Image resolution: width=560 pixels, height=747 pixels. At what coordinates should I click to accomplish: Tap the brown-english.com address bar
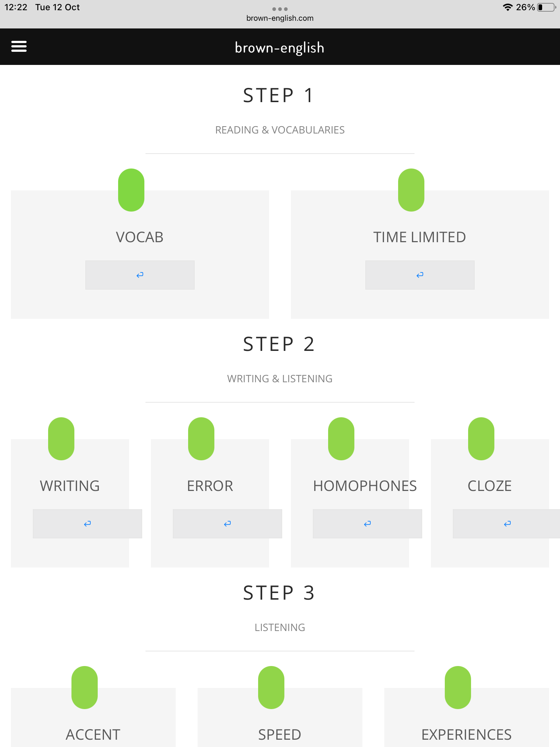tap(280, 18)
